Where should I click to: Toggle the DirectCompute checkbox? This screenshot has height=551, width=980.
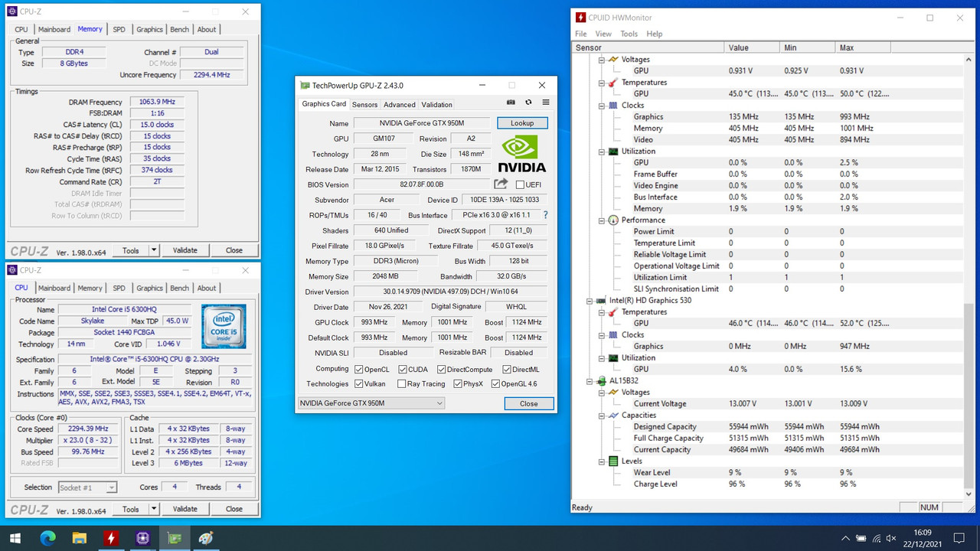pyautogui.click(x=440, y=370)
